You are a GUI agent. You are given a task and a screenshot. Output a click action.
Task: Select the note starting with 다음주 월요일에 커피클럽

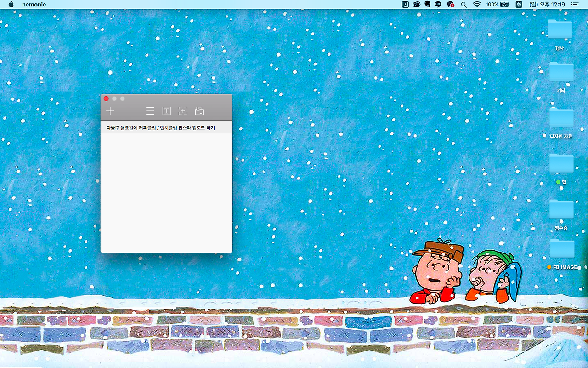coord(166,127)
